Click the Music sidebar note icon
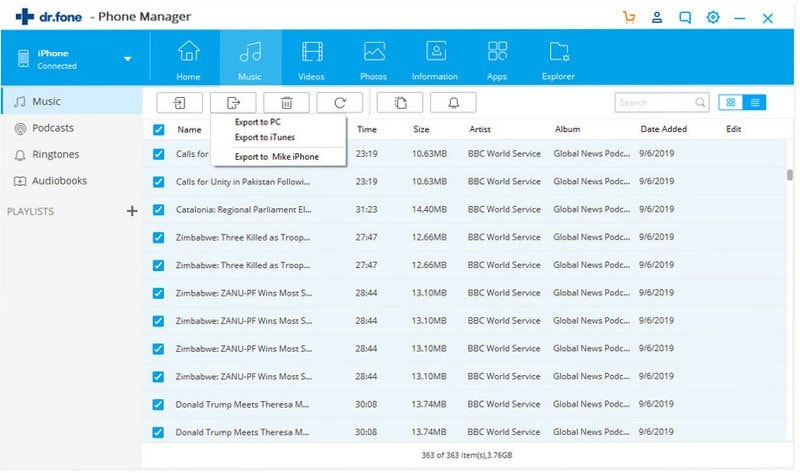Screen dimensions: 800x473 [x=20, y=102]
